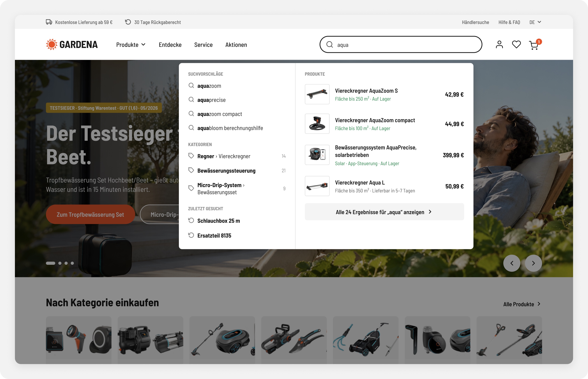Click history icon beside Schlauchbox 25 m
Image resolution: width=588 pixels, height=379 pixels.
click(x=191, y=220)
